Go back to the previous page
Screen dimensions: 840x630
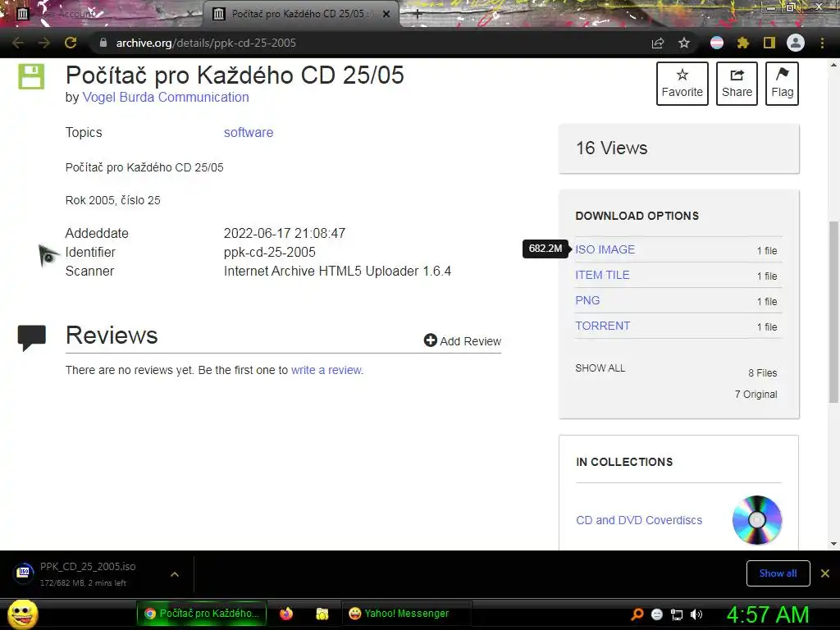coord(18,43)
